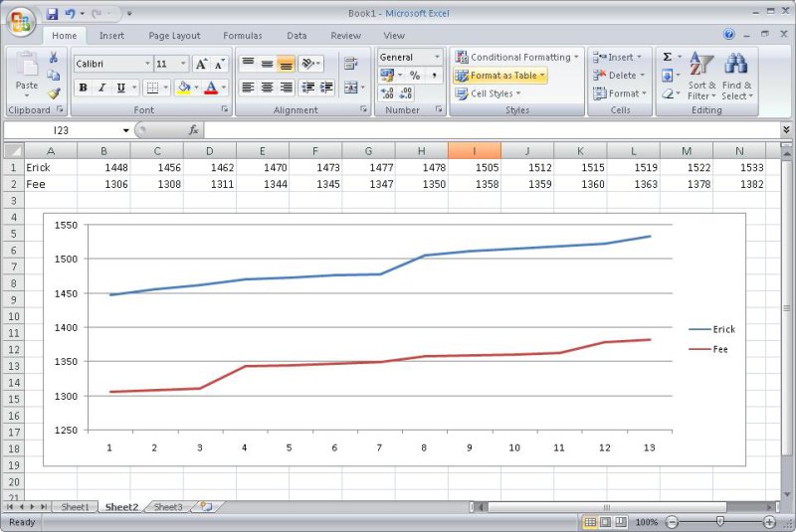Viewport: 796px width, 532px height.
Task: Apply the red Font Color
Action: click(x=211, y=88)
